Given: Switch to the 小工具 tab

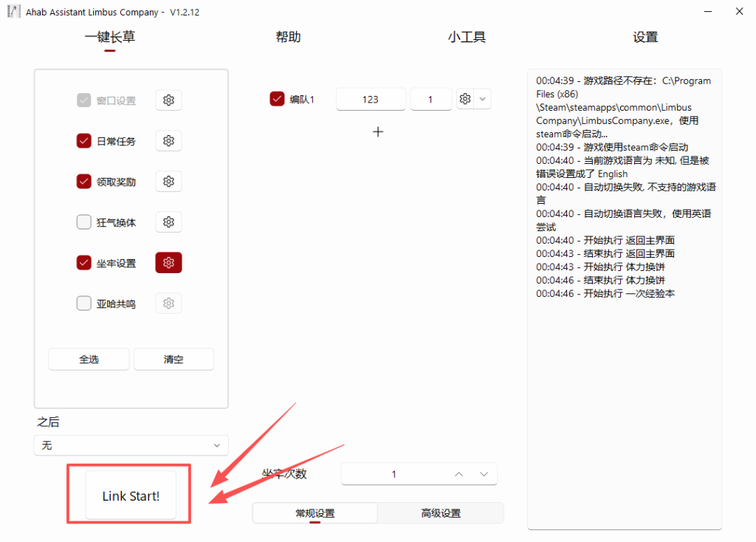Looking at the screenshot, I should click(x=467, y=38).
